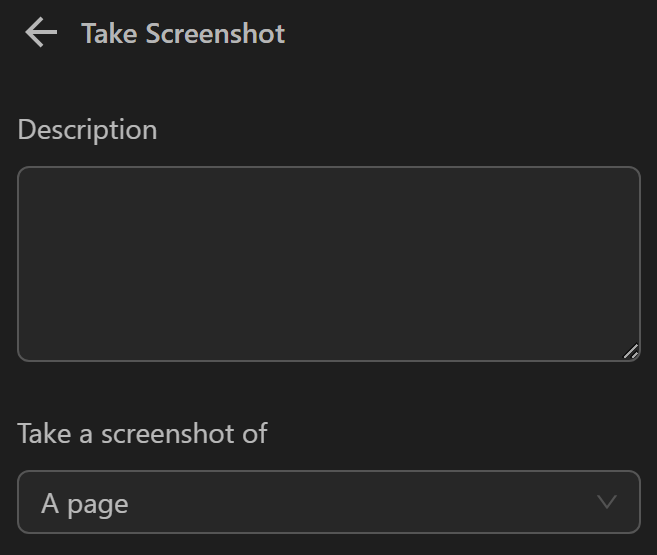Focus the Description text area
Screen dimensions: 657x555
[328, 263]
